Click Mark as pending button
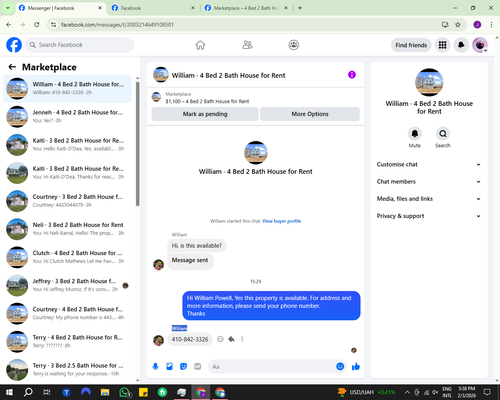The image size is (500, 400). (205, 114)
